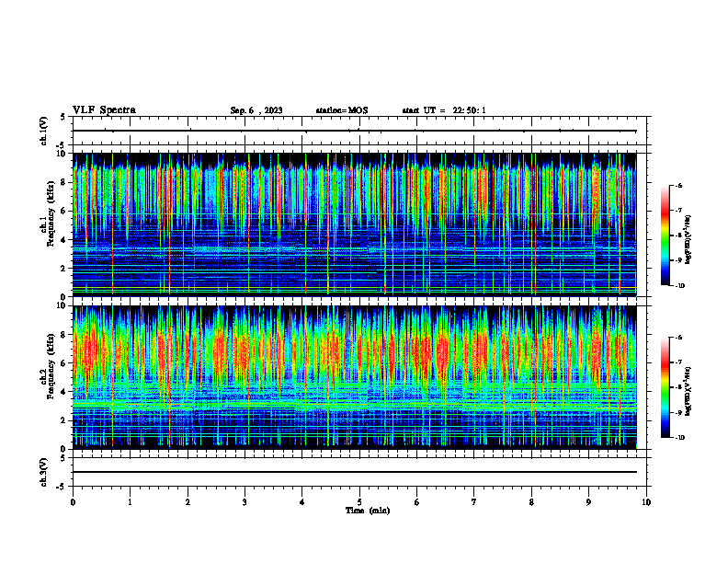The image size is (728, 563).
Task: Click the "-5" tick on ch.3(V) axis
Action: [62, 487]
